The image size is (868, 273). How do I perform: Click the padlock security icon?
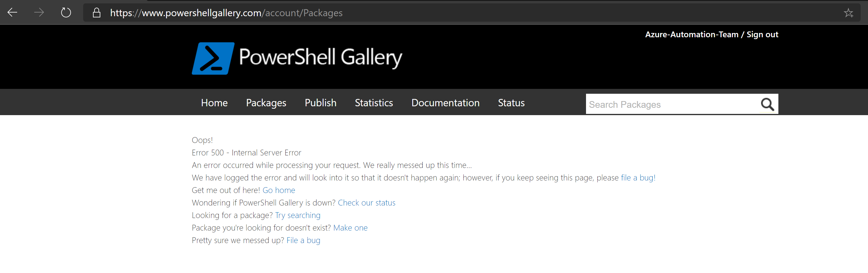tap(96, 12)
